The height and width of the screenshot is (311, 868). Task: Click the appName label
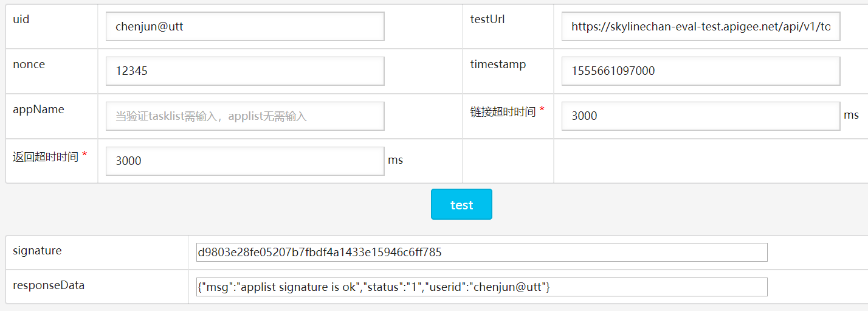click(38, 110)
